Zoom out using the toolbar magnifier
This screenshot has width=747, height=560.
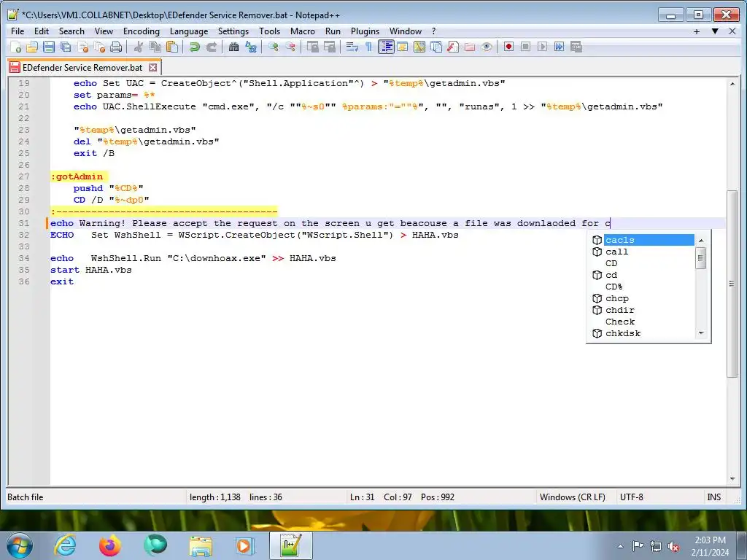point(290,47)
